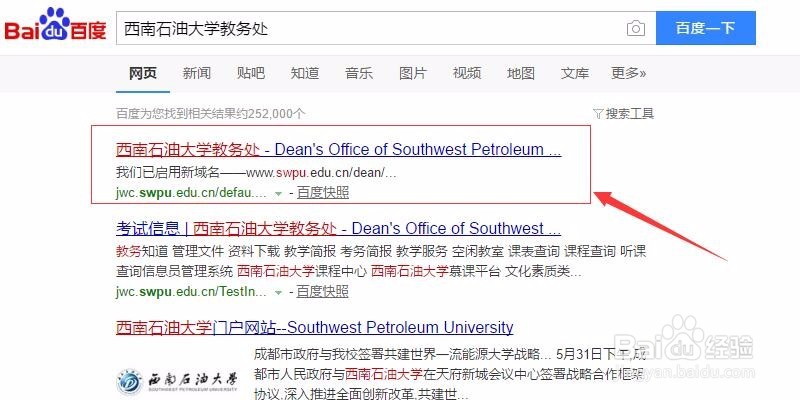
Task: Select the 文库 tab
Action: tap(574, 73)
